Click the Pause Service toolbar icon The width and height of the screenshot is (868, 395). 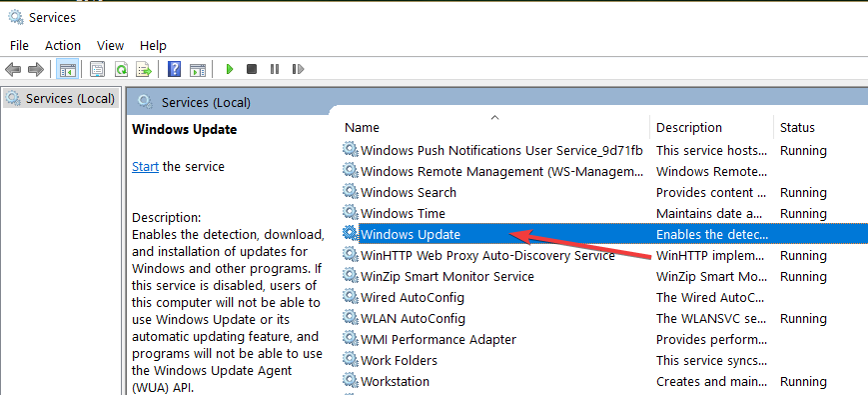tap(275, 69)
